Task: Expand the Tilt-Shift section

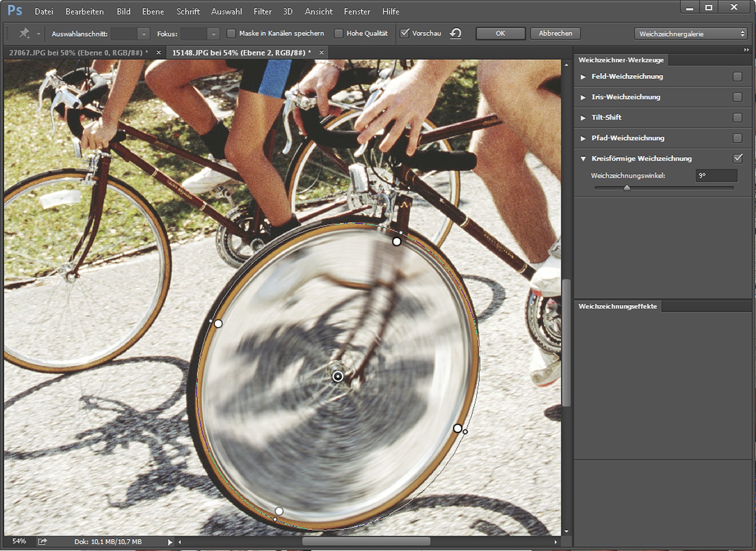Action: 583,118
